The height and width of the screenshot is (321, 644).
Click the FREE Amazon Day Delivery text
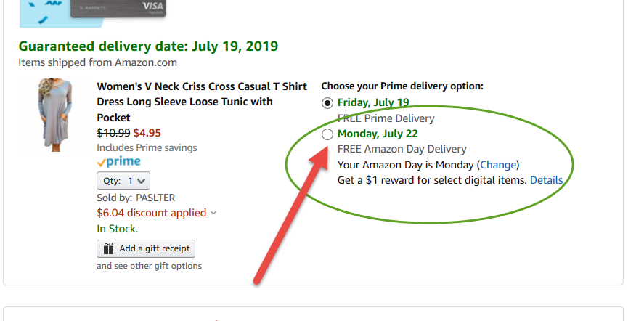[402, 150]
